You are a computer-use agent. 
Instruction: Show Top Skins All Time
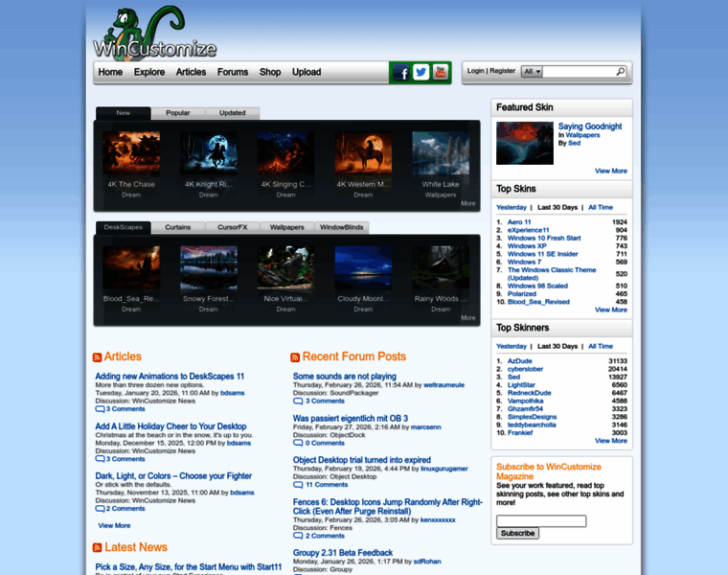(x=601, y=207)
